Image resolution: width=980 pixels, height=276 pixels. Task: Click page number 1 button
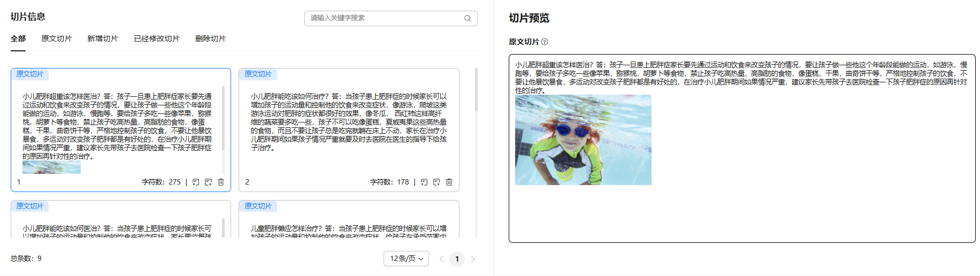tap(457, 259)
